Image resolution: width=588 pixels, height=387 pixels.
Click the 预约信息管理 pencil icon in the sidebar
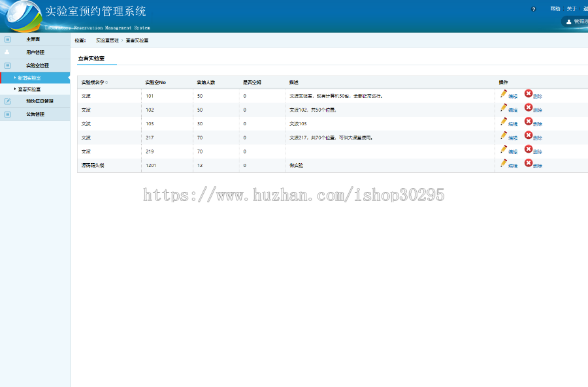tap(8, 100)
